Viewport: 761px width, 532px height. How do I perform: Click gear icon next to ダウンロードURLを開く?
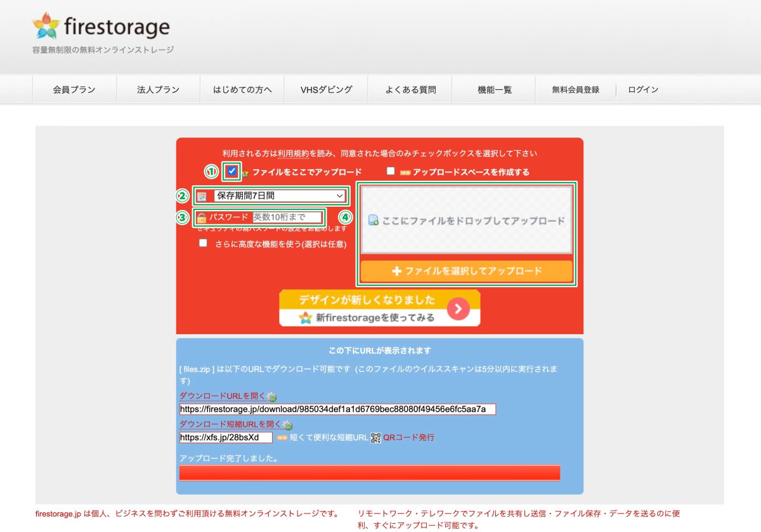click(272, 397)
